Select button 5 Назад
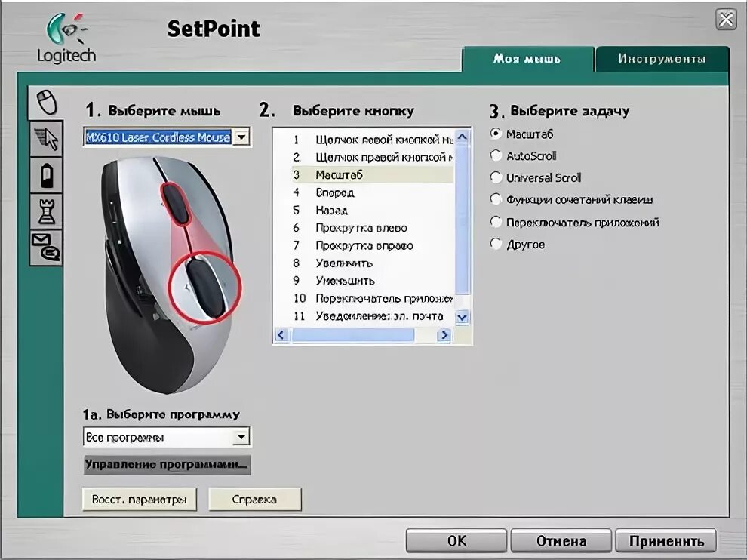The image size is (747, 560). (373, 210)
